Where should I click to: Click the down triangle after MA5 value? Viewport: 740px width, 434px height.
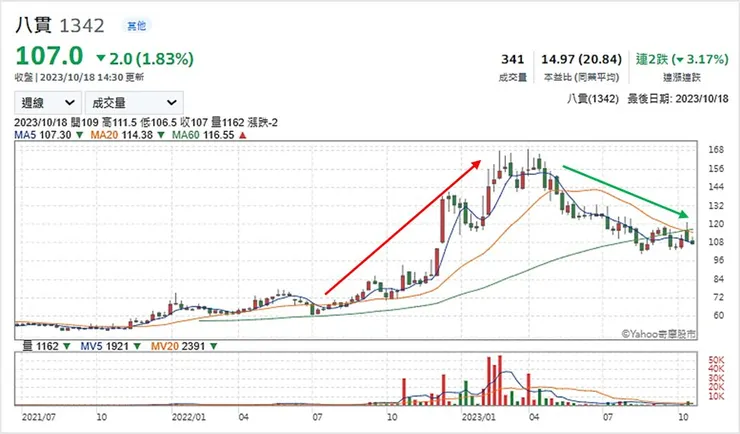(79, 135)
